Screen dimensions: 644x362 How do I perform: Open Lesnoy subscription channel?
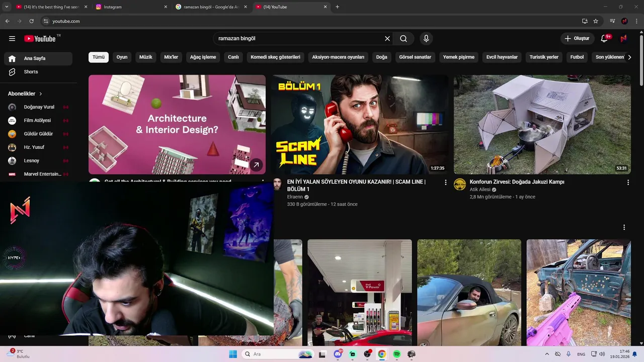click(x=38, y=161)
